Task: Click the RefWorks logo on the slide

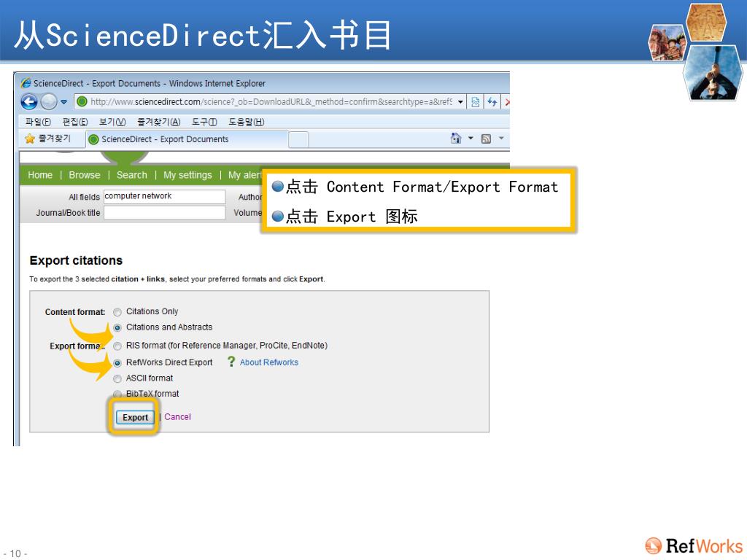Action: coord(693,545)
